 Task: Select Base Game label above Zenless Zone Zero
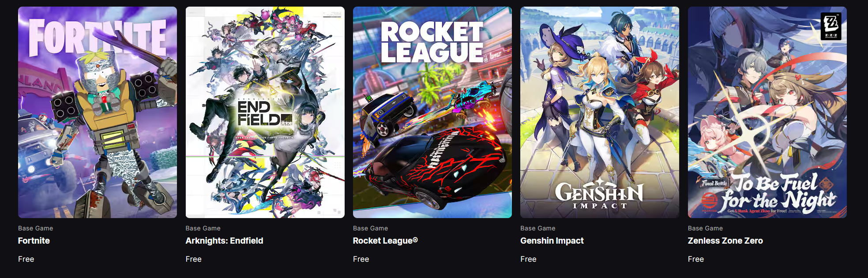(x=706, y=228)
